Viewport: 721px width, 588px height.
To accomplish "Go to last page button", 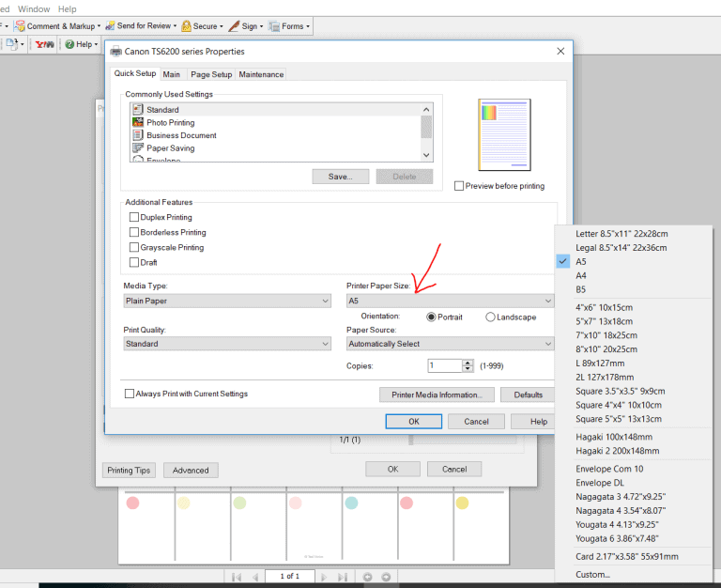I will point(343,577).
